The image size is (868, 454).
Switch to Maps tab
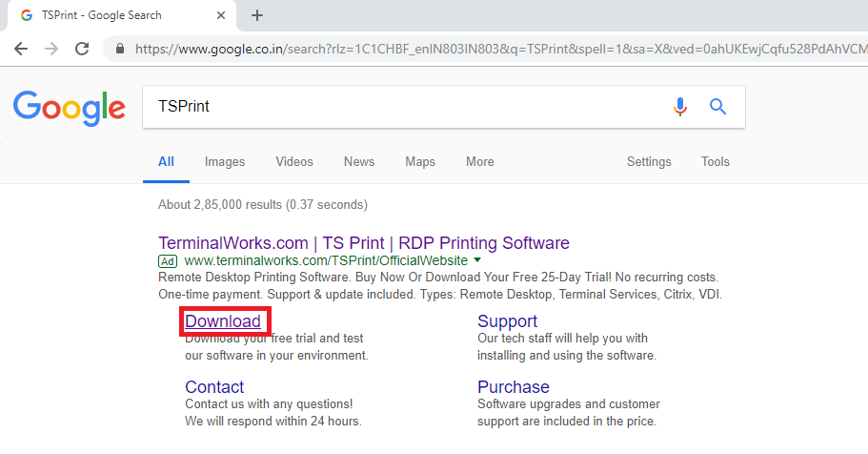[x=420, y=162]
